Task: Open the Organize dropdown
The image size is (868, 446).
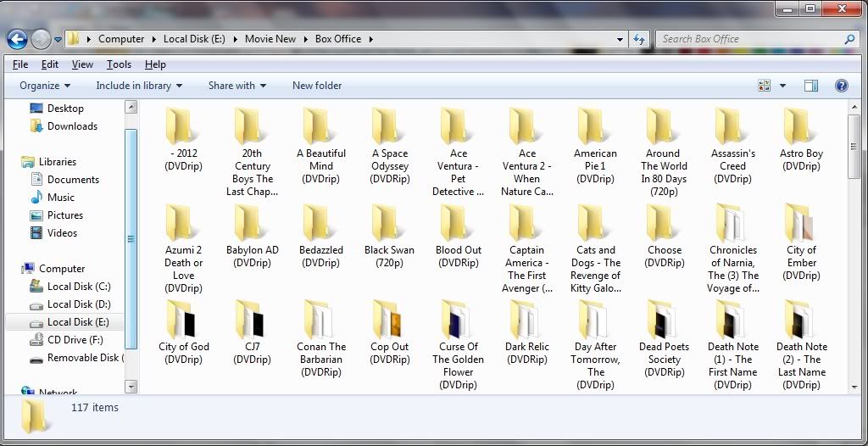Action: (x=45, y=86)
